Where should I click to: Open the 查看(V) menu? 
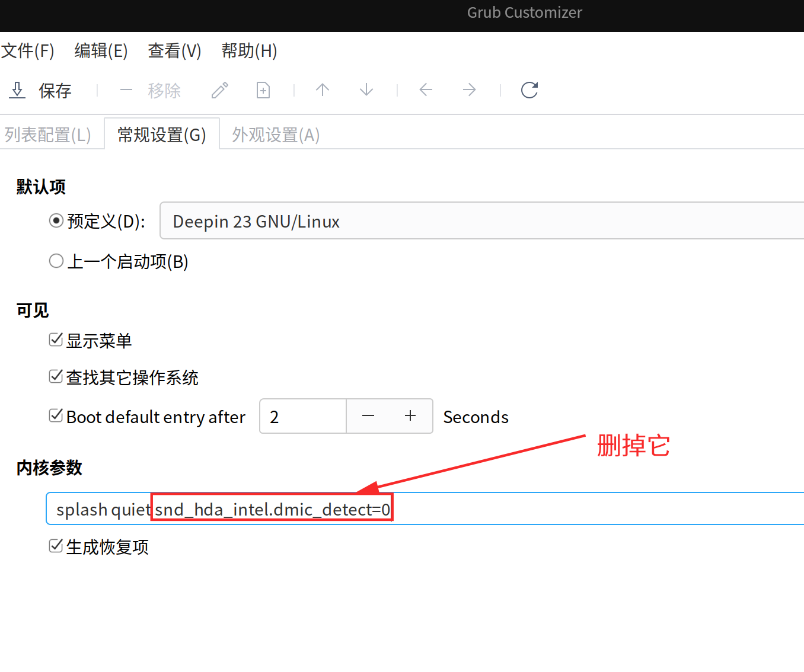click(x=174, y=51)
